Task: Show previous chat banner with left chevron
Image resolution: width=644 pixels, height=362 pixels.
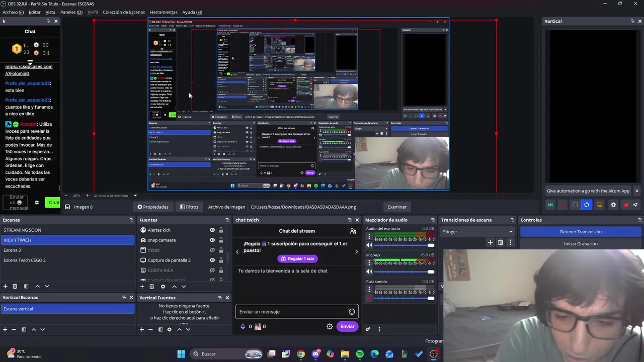Action: coord(237,251)
